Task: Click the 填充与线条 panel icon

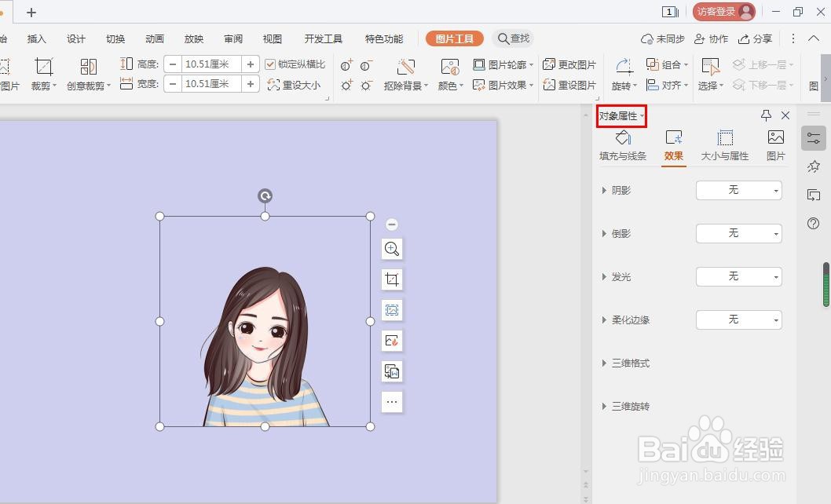Action: [623, 144]
